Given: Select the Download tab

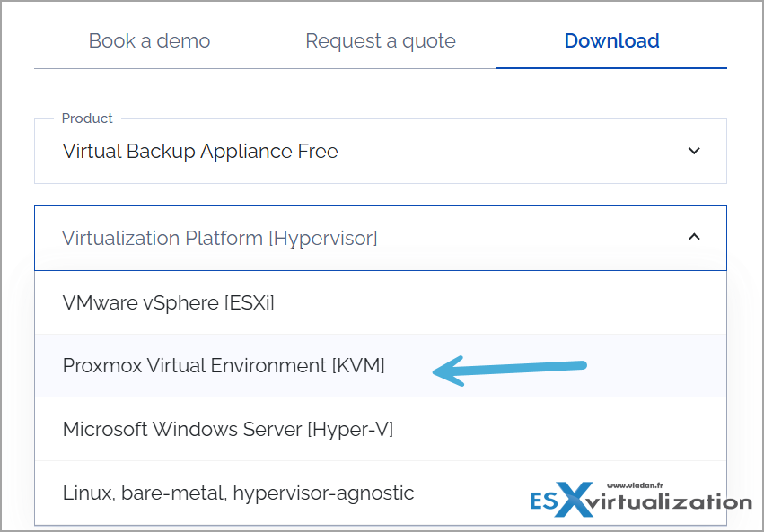Looking at the screenshot, I should coord(611,41).
